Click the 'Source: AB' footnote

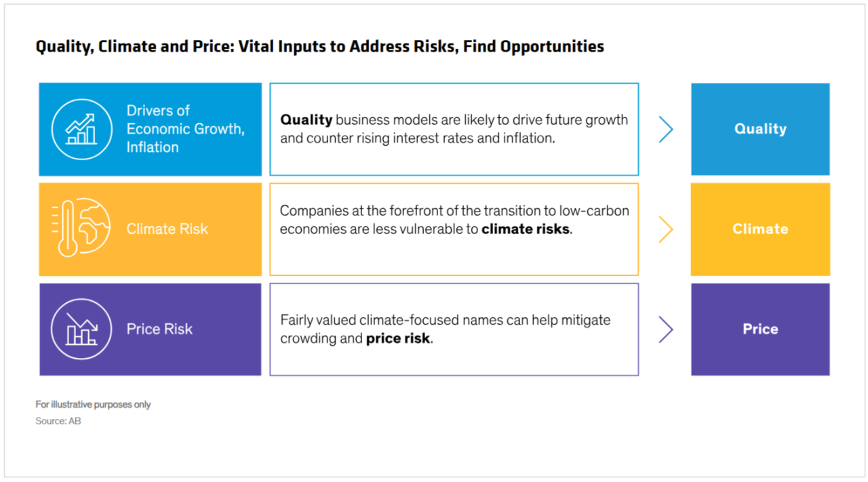coord(58,421)
